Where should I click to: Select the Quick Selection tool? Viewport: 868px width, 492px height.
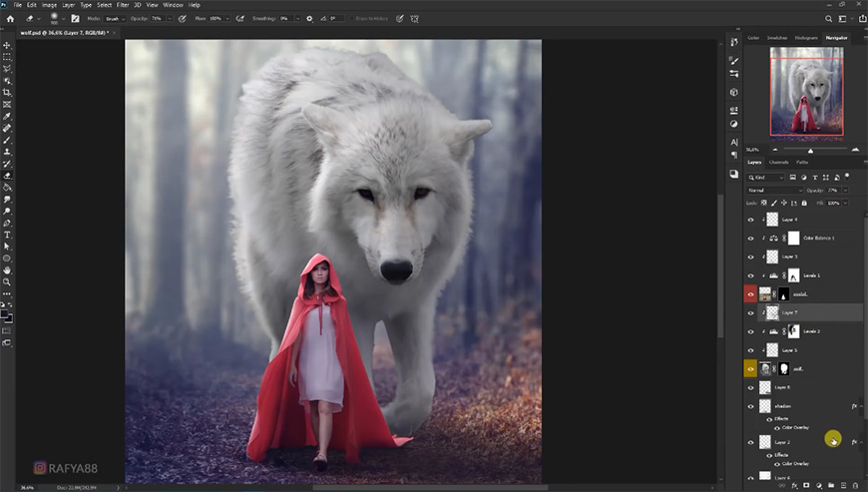click(7, 81)
